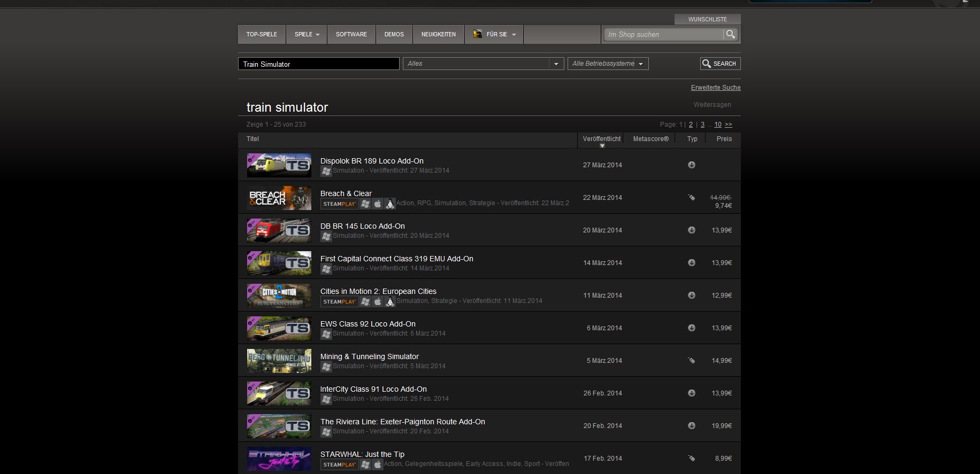Open EWS Class 92 Loco Add-On title
980x474 pixels.
368,324
